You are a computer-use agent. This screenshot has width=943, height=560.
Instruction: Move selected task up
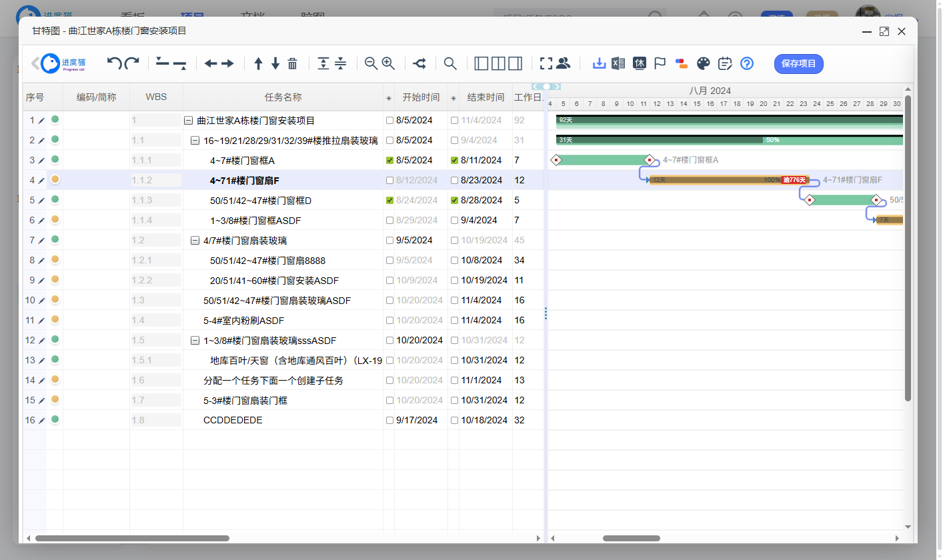[x=258, y=63]
